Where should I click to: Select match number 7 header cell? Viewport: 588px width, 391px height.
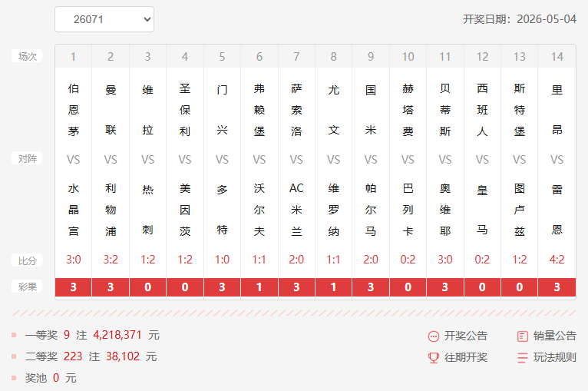(296, 56)
